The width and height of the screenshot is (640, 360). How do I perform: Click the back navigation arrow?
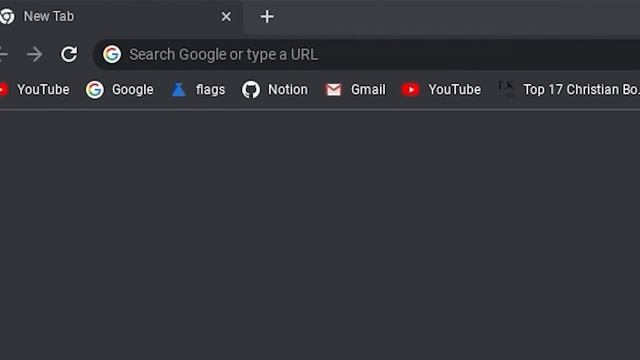3,54
